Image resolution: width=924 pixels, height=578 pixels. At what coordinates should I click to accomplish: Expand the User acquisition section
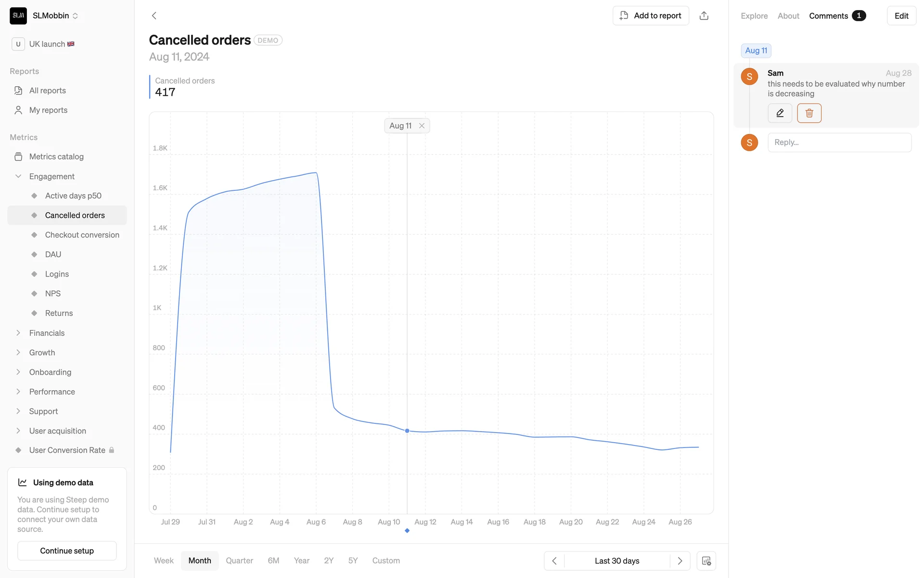(x=18, y=431)
